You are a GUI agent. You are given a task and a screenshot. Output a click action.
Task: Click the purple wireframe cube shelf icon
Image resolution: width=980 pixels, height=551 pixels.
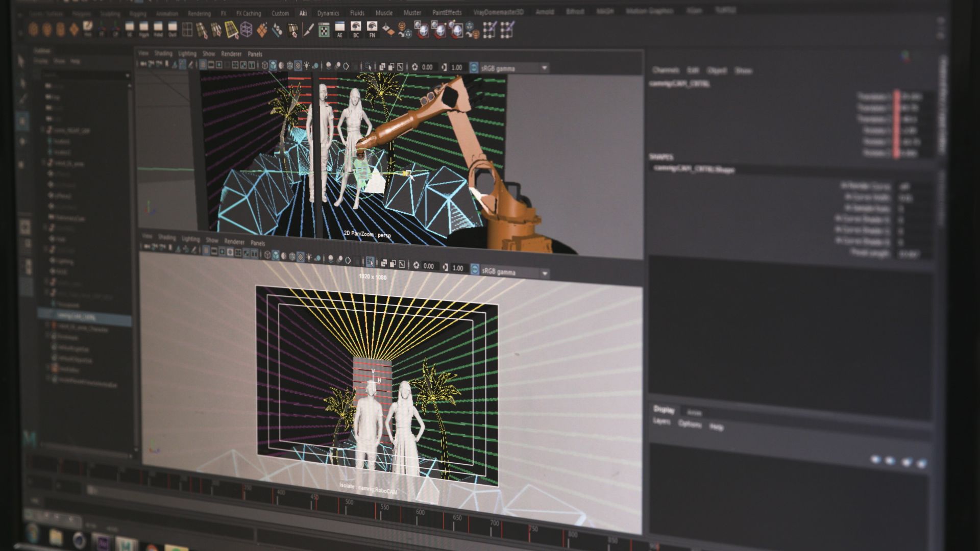pyautogui.click(x=247, y=30)
